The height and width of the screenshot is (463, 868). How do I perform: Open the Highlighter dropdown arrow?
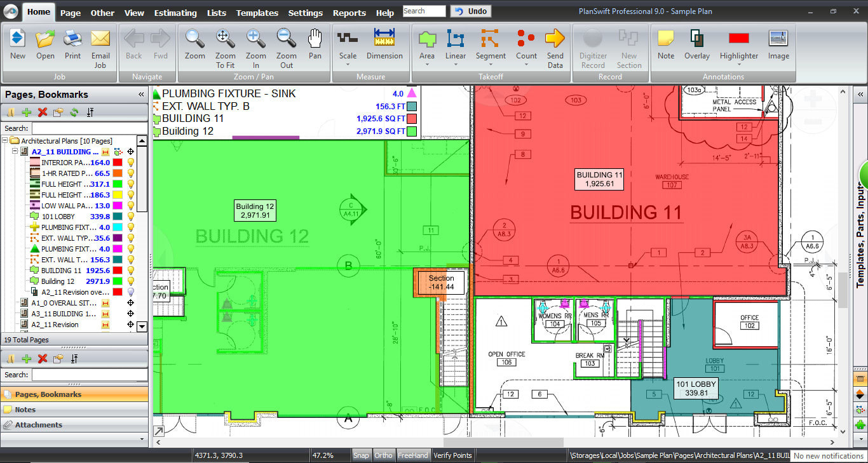click(x=738, y=65)
